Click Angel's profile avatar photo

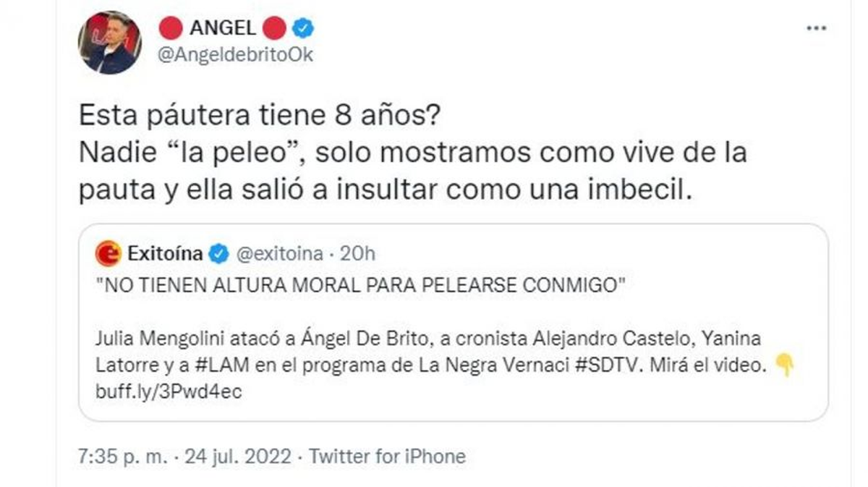click(x=110, y=43)
